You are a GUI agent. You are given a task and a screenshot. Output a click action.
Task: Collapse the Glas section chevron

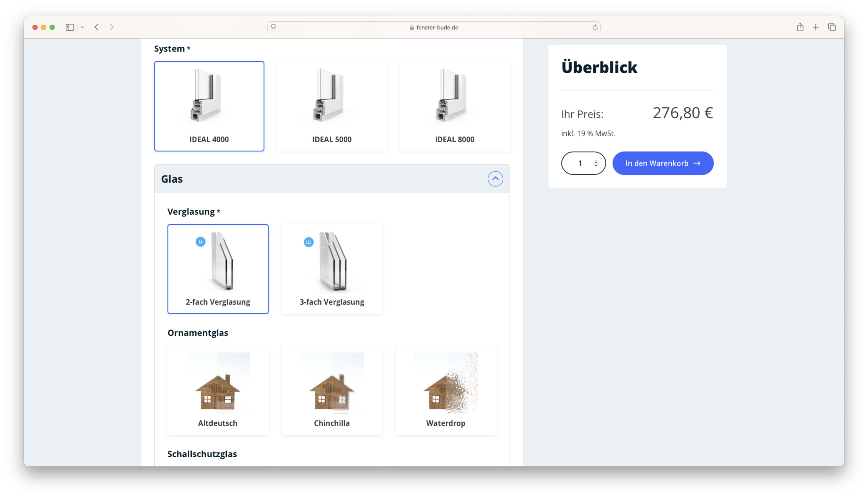495,179
